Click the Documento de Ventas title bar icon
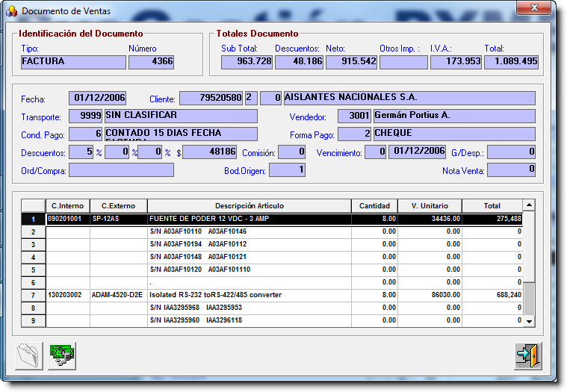The width and height of the screenshot is (567, 392). click(11, 11)
